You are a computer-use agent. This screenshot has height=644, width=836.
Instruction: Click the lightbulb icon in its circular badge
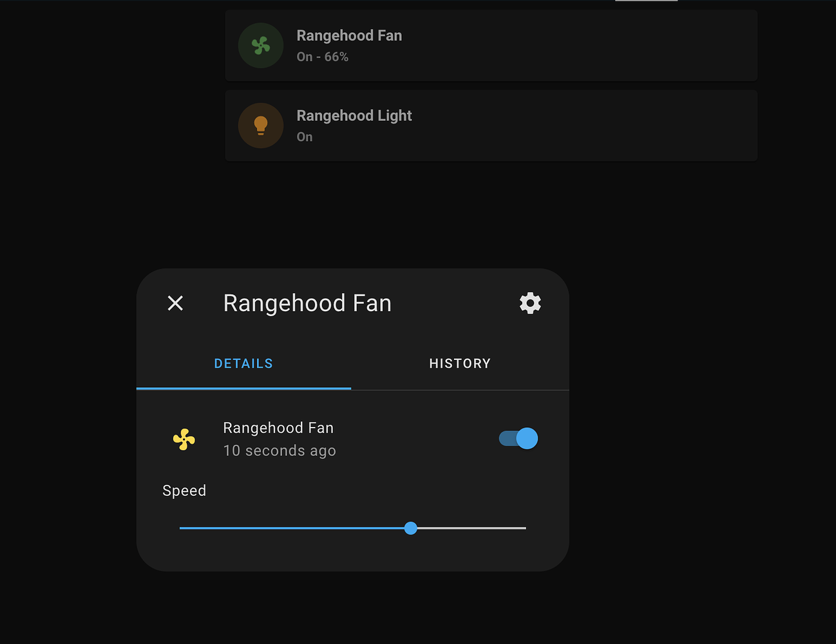coord(260,125)
